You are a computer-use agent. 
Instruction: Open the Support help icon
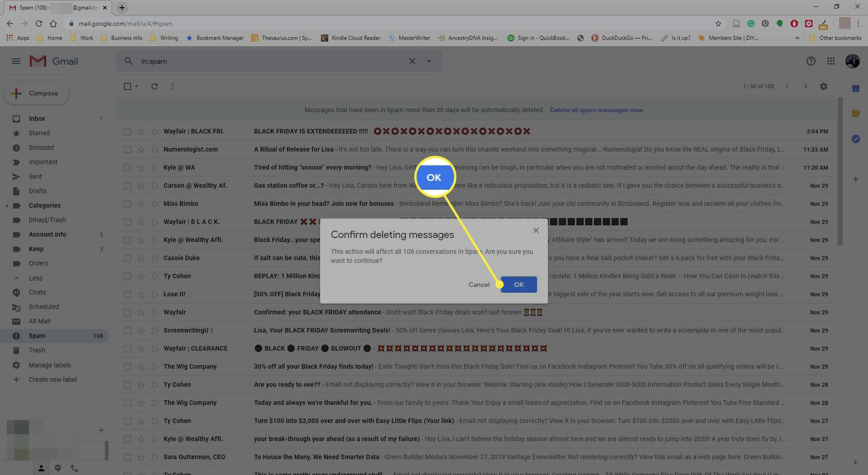[x=811, y=61]
